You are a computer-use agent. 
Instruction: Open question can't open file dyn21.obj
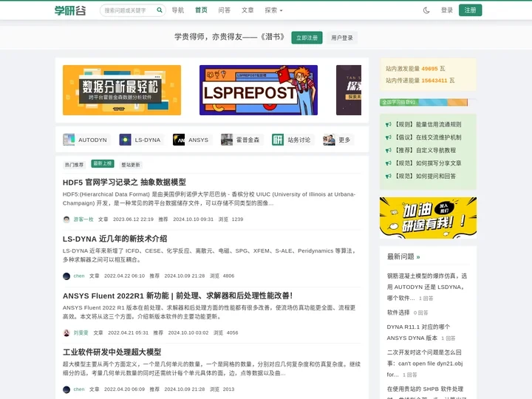pos(425,363)
